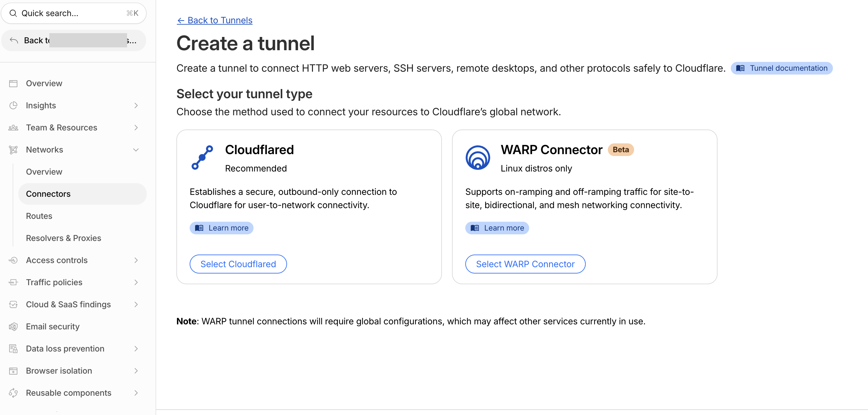Expand the Browser isolation chevron
This screenshot has width=868, height=415.
[x=136, y=371]
